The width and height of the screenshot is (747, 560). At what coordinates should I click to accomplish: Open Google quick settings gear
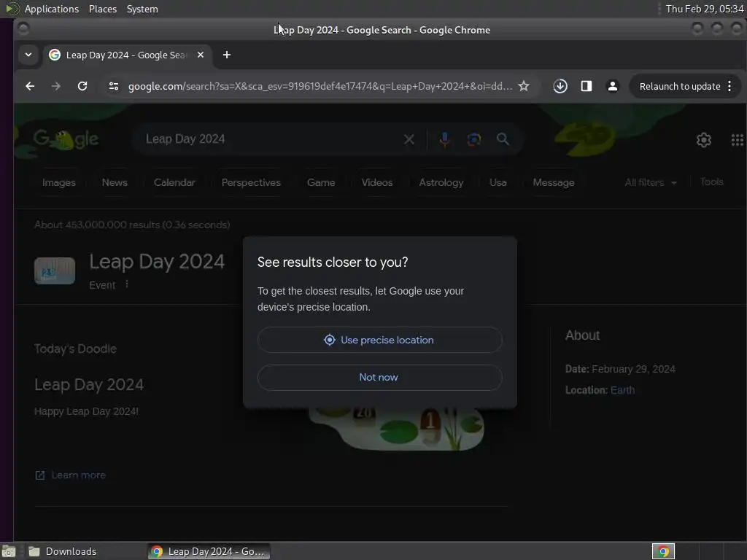[x=704, y=139]
